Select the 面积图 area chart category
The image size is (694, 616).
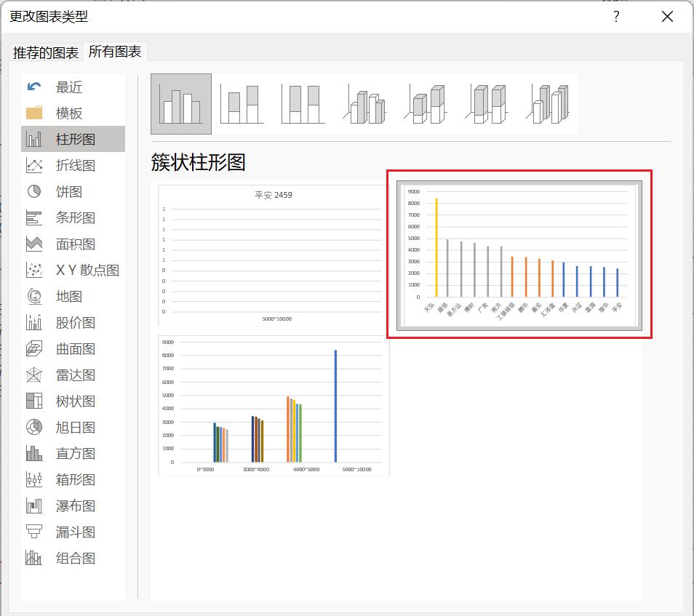(x=73, y=244)
